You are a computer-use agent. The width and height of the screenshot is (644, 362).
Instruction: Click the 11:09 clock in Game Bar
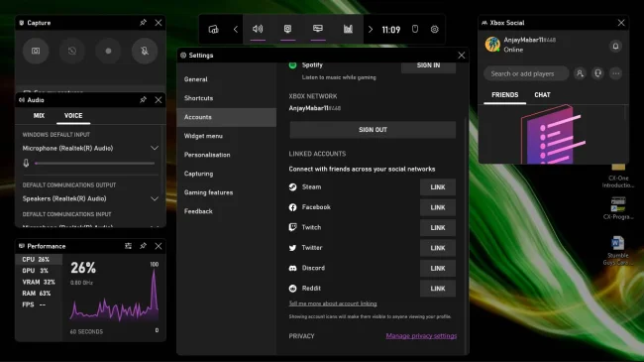point(391,30)
